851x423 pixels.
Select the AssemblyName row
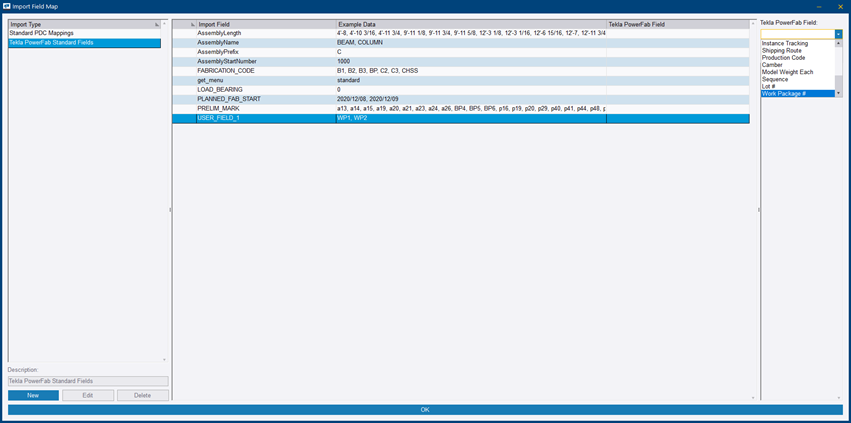[461, 42]
